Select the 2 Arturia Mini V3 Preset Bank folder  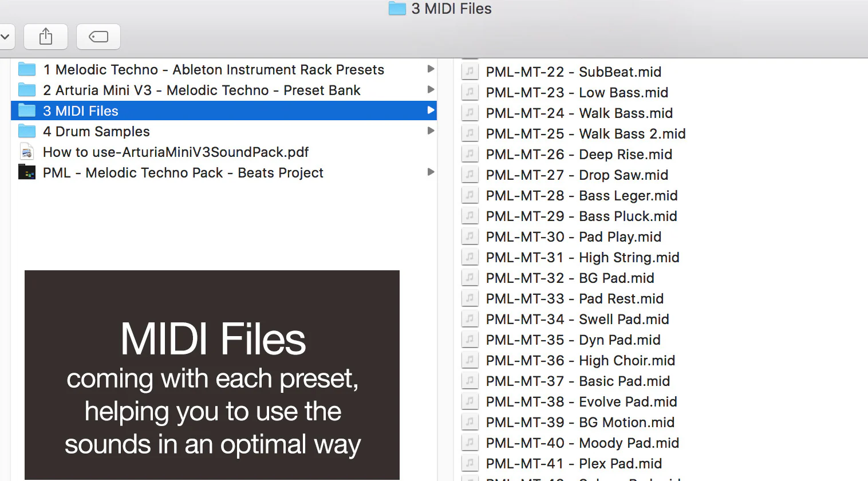tap(202, 90)
